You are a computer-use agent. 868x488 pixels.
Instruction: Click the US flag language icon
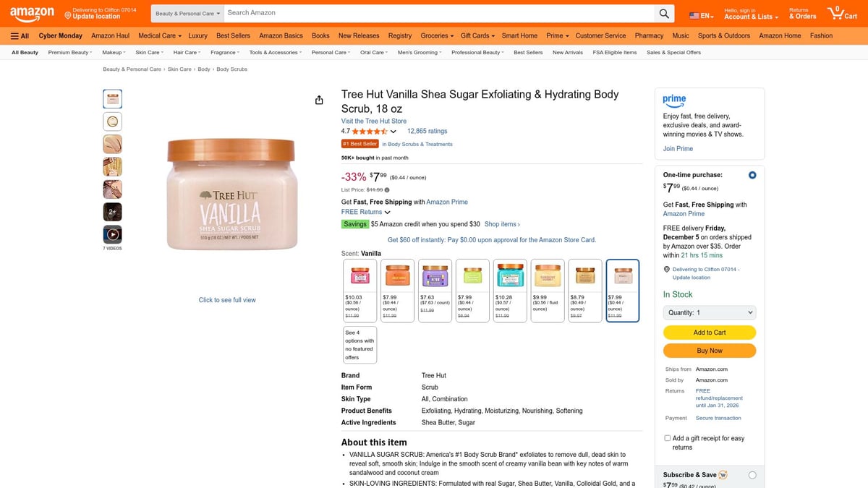[693, 13]
